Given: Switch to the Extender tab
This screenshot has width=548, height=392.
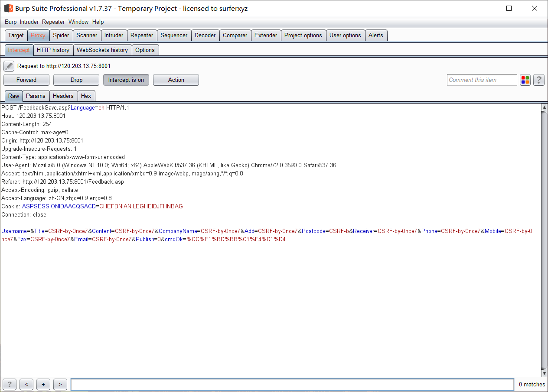Looking at the screenshot, I should pos(266,36).
